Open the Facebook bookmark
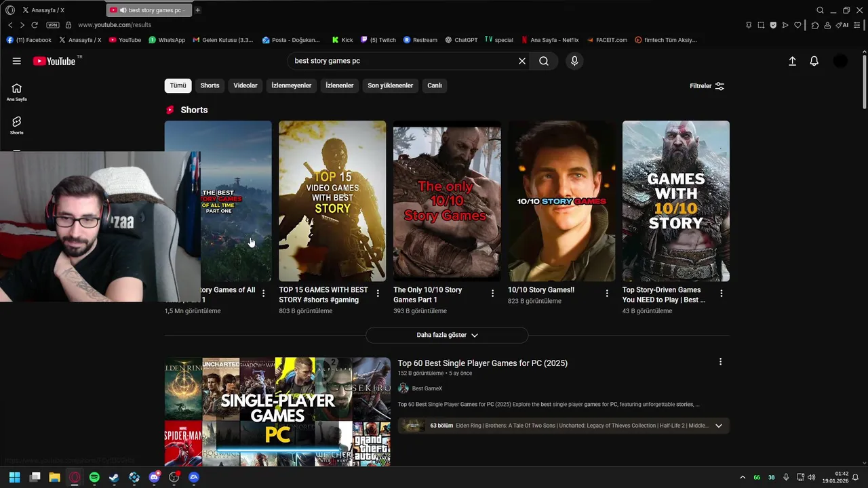The height and width of the screenshot is (488, 868). [x=29, y=40]
